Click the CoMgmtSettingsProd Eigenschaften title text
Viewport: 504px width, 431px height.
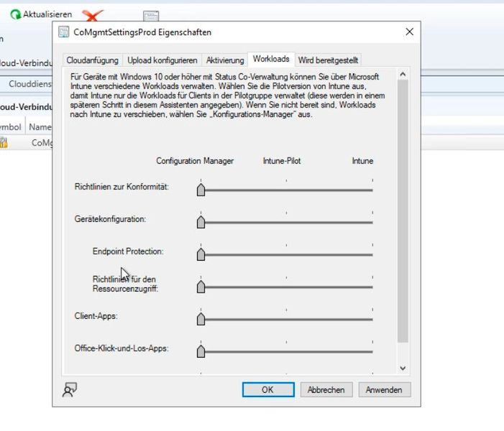pyautogui.click(x=142, y=32)
